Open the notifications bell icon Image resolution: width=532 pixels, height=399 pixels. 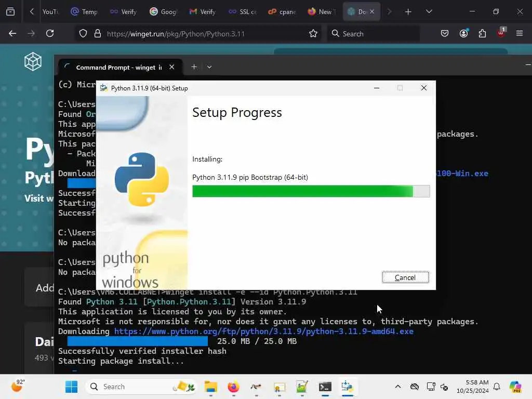click(497, 387)
